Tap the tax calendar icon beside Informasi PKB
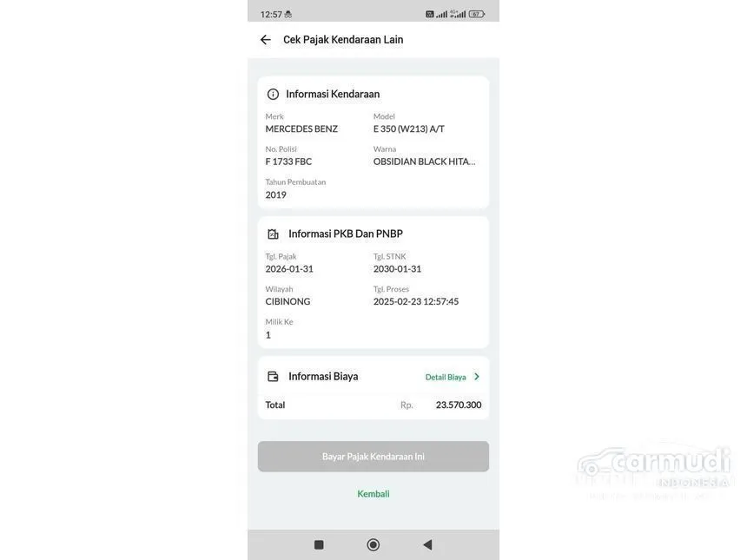Image resolution: width=747 pixels, height=560 pixels. (273, 234)
